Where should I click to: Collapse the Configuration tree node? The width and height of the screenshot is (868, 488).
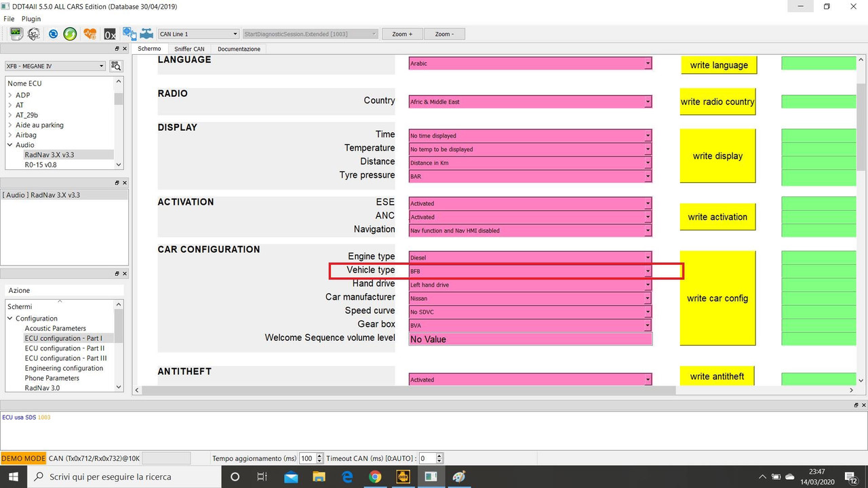pyautogui.click(x=9, y=319)
